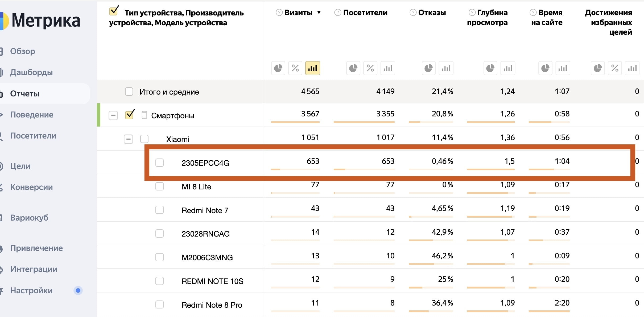Open help icon next to Визиты
The height and width of the screenshot is (317, 644).
click(279, 13)
